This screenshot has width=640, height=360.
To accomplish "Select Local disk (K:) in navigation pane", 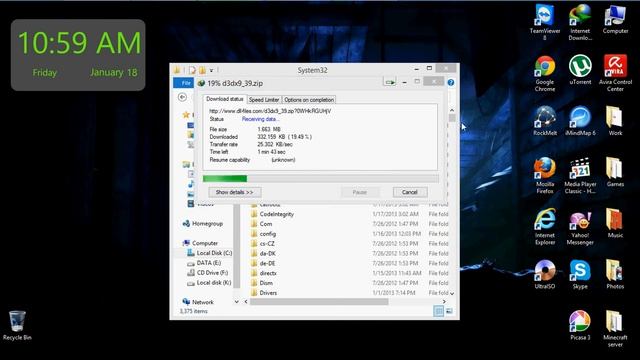I will [209, 282].
